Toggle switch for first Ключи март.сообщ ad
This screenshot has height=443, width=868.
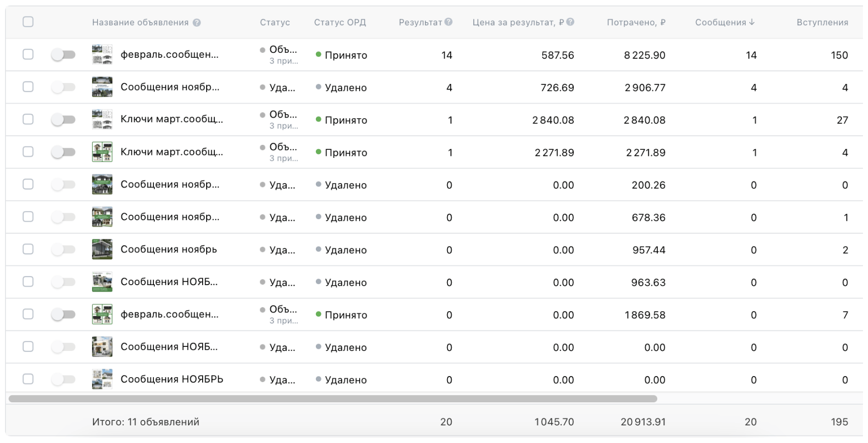coord(63,119)
